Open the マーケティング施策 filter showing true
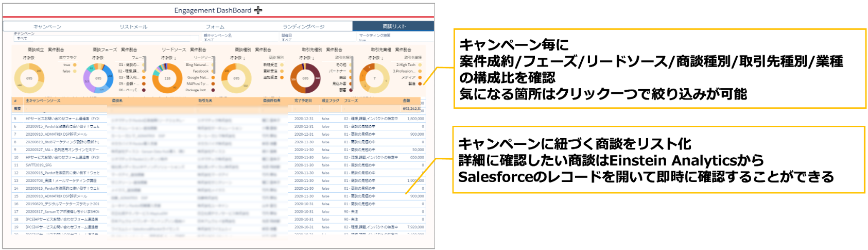 [x=395, y=38]
